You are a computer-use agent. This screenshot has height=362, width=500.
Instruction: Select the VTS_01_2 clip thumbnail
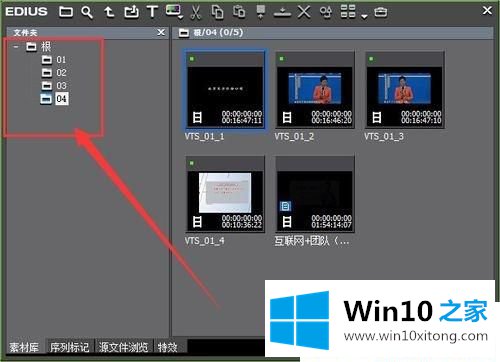(315, 89)
